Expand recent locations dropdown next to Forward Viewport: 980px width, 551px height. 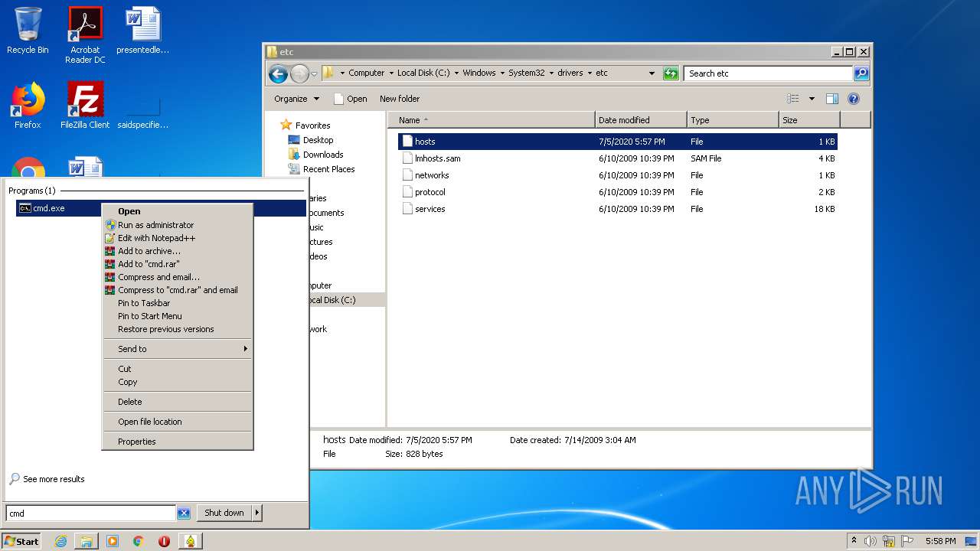point(314,73)
